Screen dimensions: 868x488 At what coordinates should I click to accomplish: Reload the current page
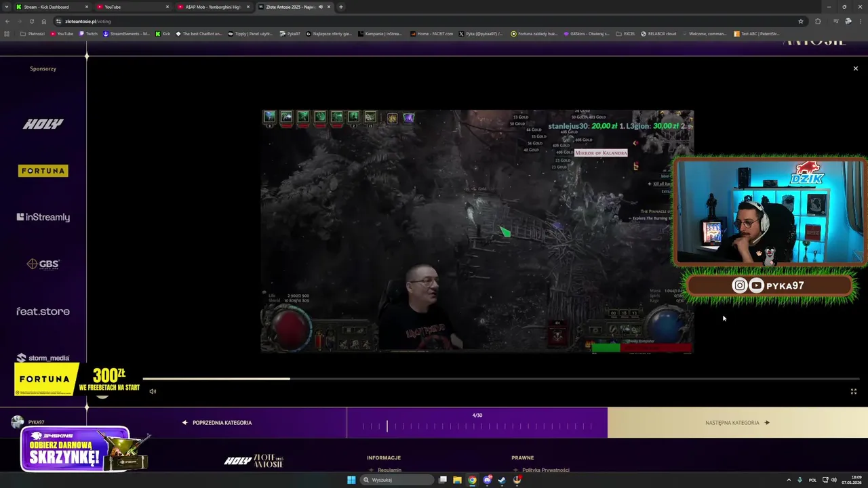(x=31, y=21)
